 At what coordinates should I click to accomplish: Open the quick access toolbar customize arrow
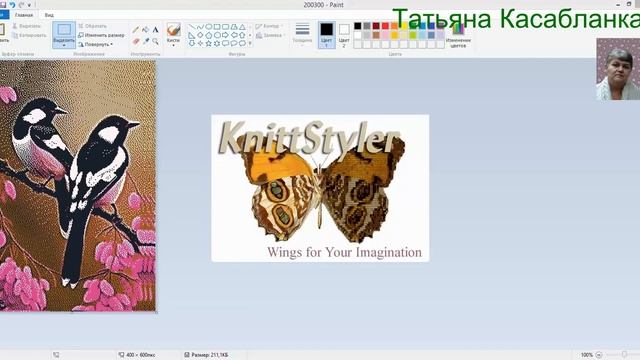click(29, 5)
